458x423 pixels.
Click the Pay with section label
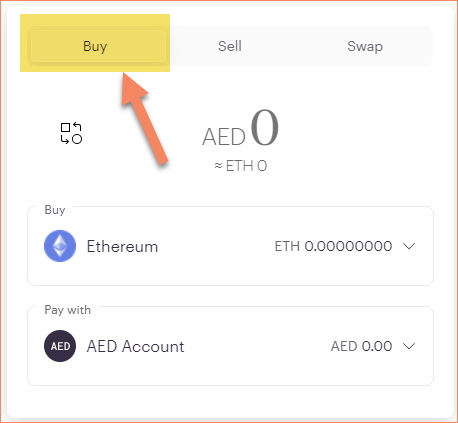tap(68, 310)
